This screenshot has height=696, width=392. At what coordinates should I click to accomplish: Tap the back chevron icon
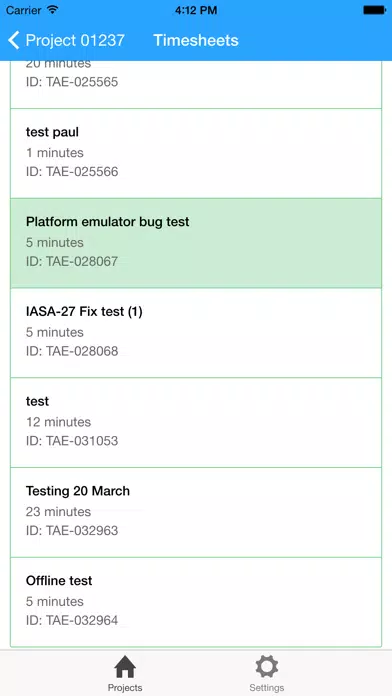14,40
